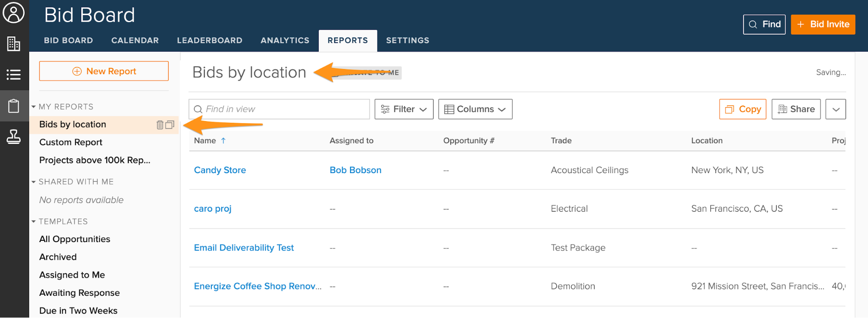The image size is (868, 318).
Task: Click the Bid Invite button
Action: tap(823, 24)
